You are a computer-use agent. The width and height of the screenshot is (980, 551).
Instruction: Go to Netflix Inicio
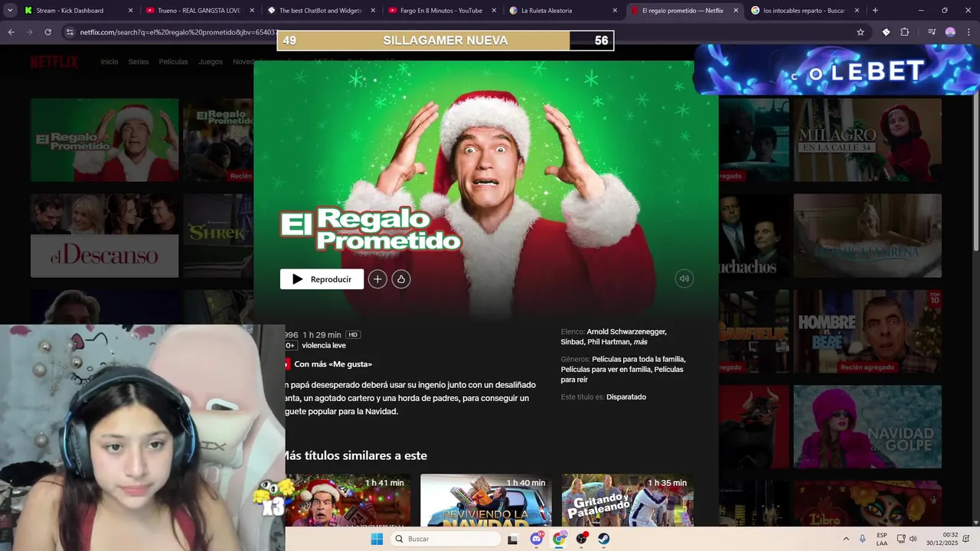click(109, 62)
